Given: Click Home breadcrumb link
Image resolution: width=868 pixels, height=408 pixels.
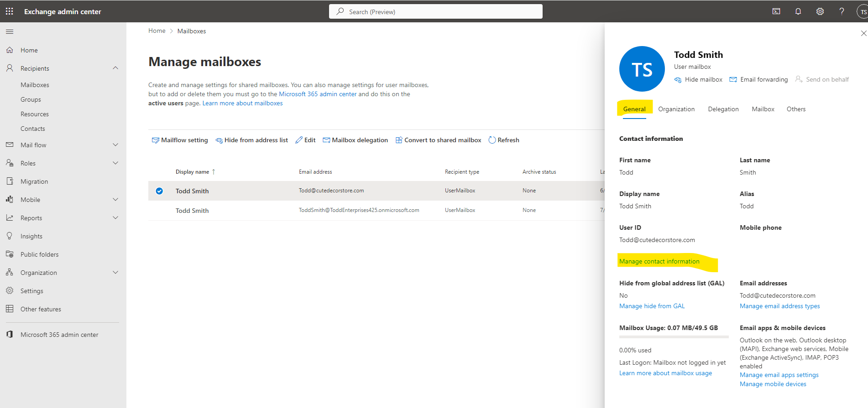Looking at the screenshot, I should (157, 31).
